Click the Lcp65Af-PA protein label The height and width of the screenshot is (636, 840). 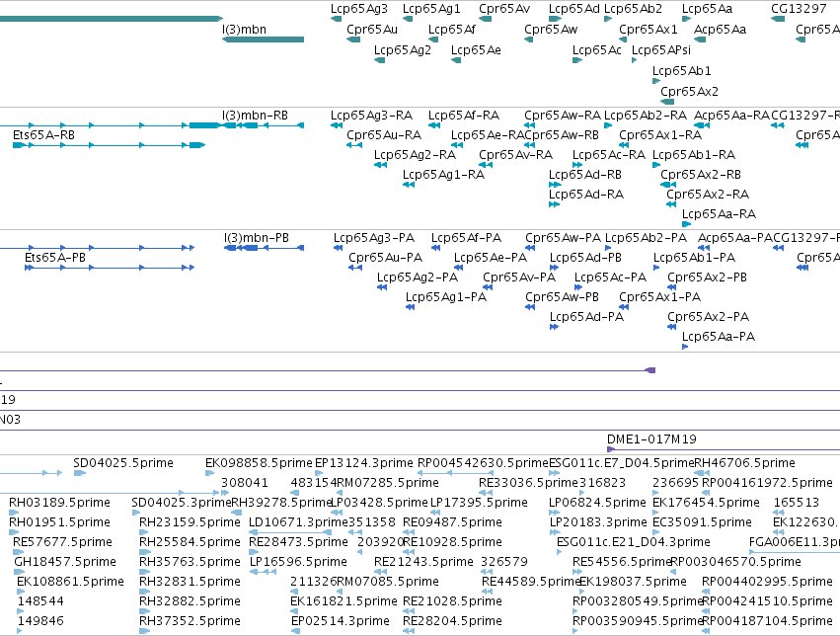click(x=466, y=238)
